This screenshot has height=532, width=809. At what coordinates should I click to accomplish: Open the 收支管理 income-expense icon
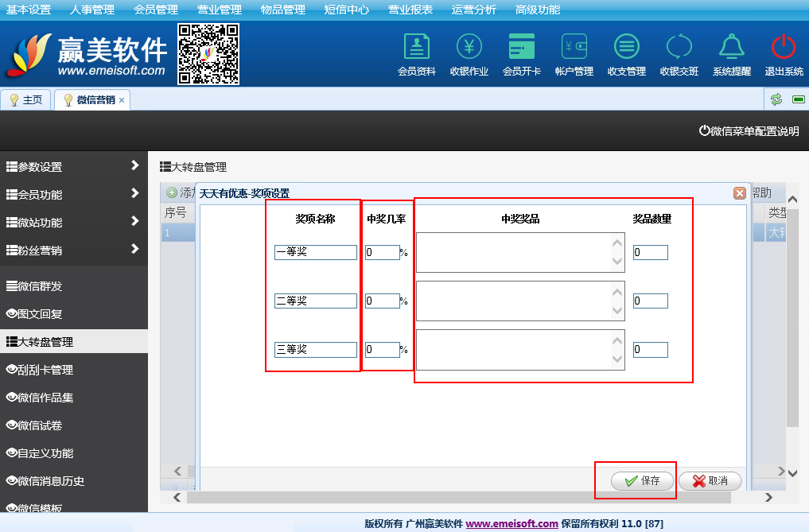click(x=626, y=48)
